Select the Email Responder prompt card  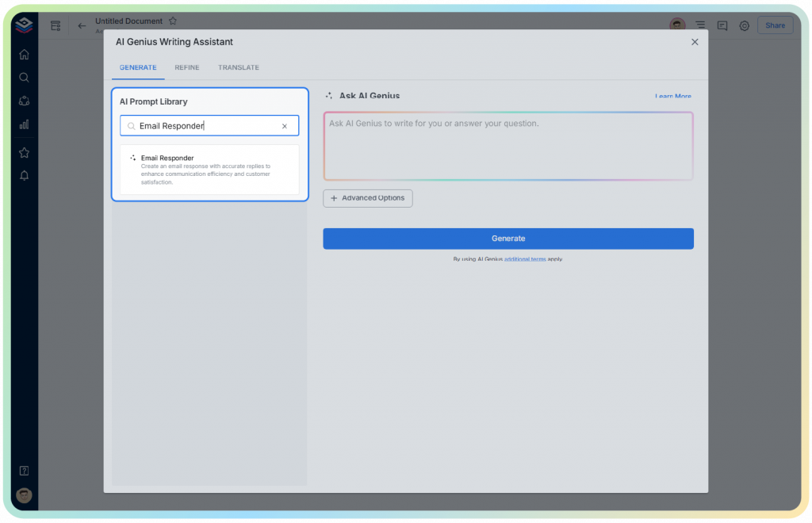tap(209, 169)
